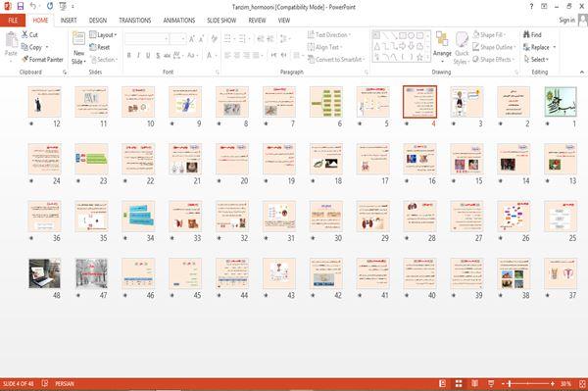Decrease font size with the small A icon
Viewport: 588px width, 391px height.
(x=201, y=38)
